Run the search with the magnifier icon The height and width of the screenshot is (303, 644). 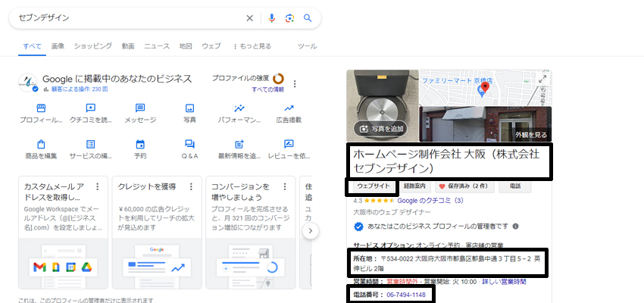point(308,18)
